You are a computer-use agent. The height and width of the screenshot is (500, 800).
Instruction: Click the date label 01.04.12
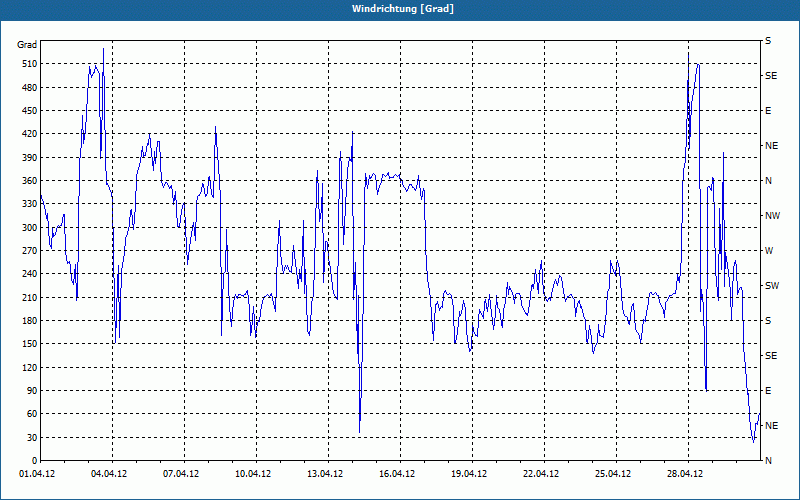point(37,474)
